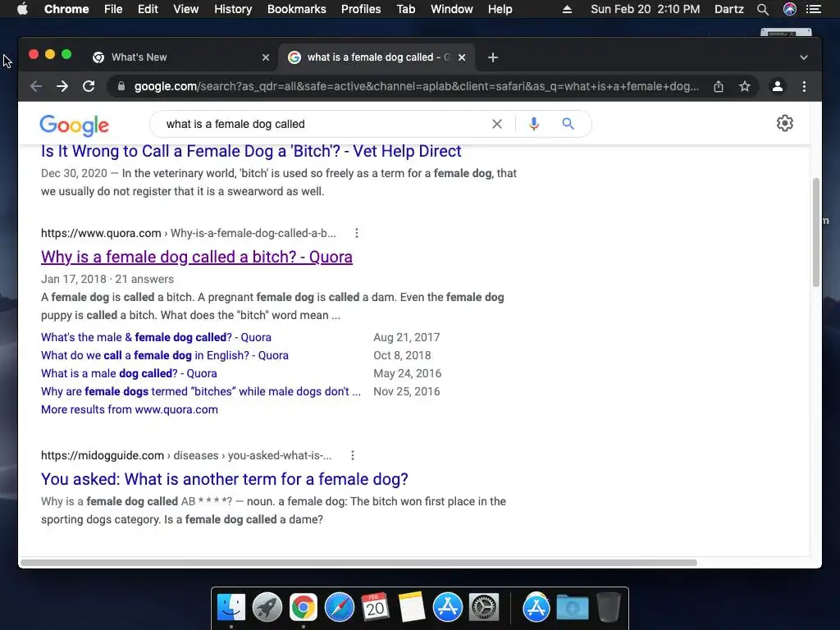Screen dimensions: 840x630
Task: Open Bookmarks menu
Action: pos(297,9)
